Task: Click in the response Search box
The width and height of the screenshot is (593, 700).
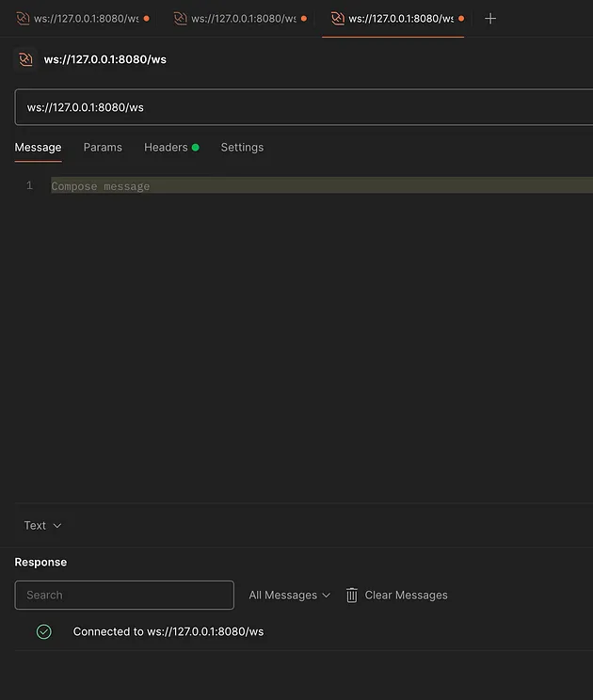Action: pos(124,595)
